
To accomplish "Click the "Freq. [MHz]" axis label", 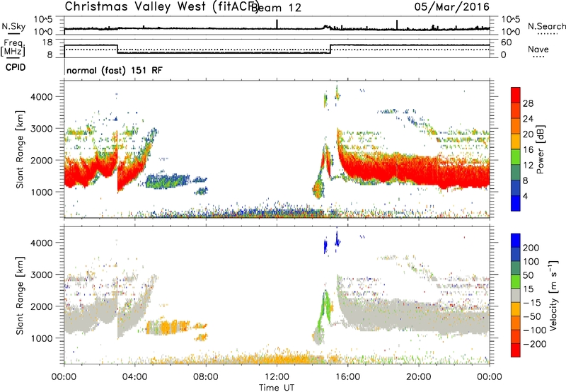I will pyautogui.click(x=13, y=48).
